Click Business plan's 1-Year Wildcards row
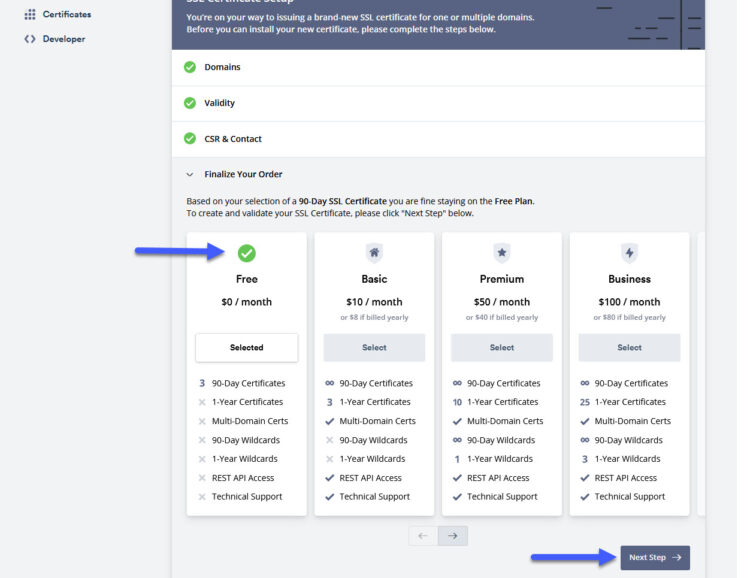This screenshot has height=578, width=750. (620, 459)
